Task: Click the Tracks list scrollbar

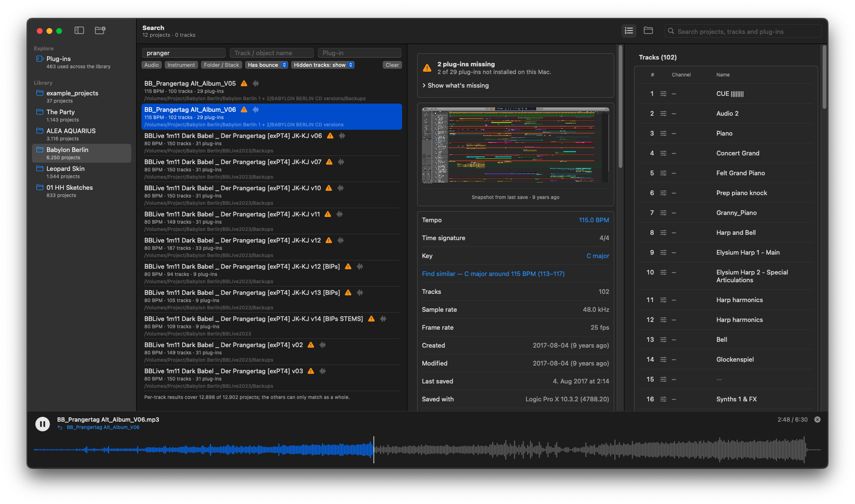Action: [x=824, y=77]
